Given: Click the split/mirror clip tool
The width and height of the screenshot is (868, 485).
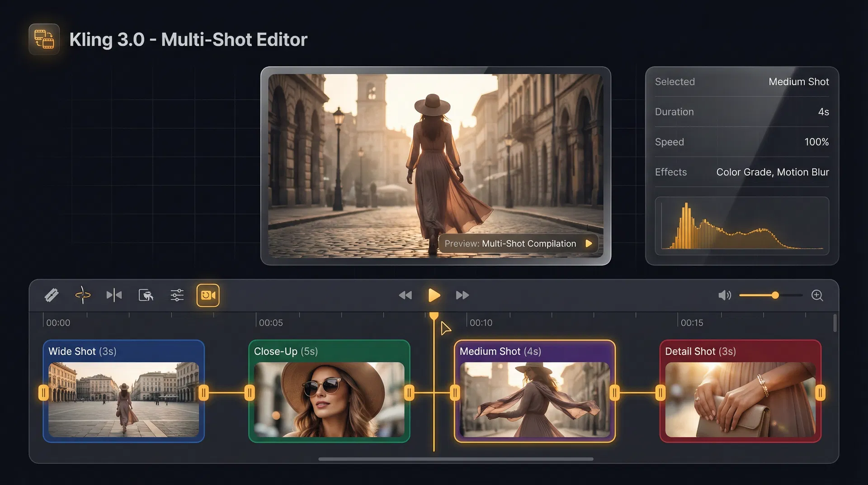Looking at the screenshot, I should click(114, 295).
